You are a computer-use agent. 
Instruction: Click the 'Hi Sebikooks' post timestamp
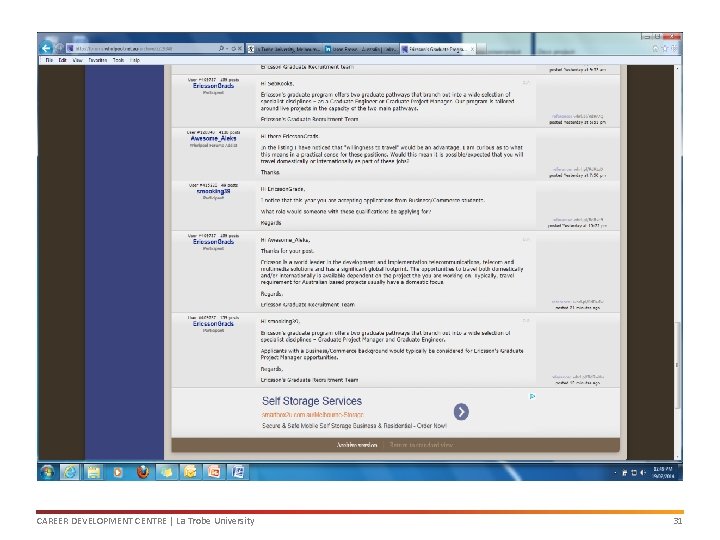pyautogui.click(x=578, y=123)
